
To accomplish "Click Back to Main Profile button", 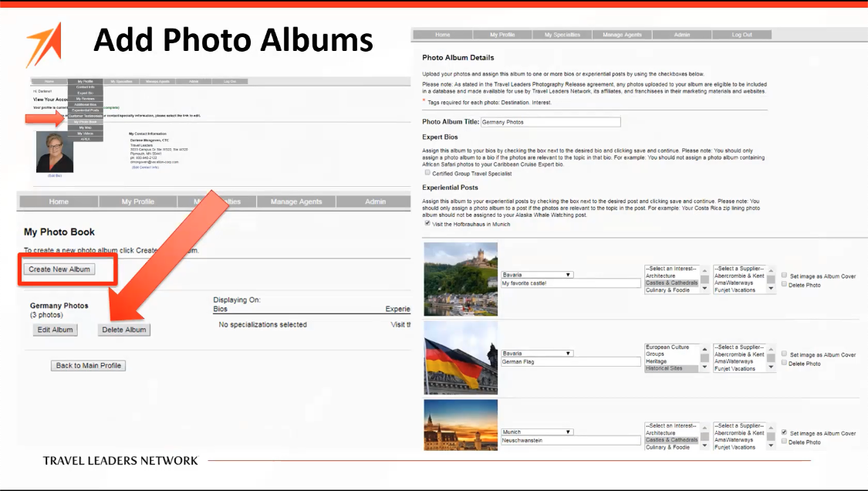I will 89,366.
